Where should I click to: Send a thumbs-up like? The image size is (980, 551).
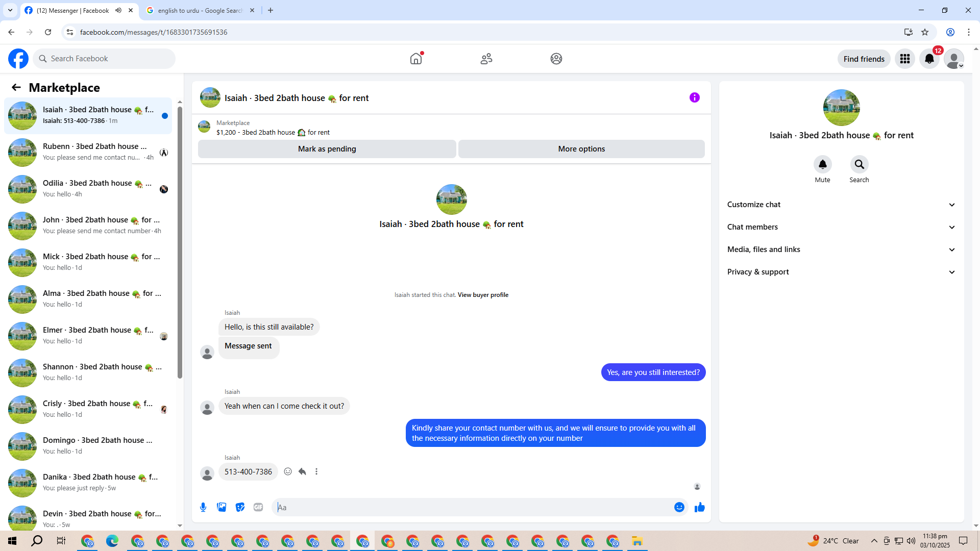pos(700,507)
